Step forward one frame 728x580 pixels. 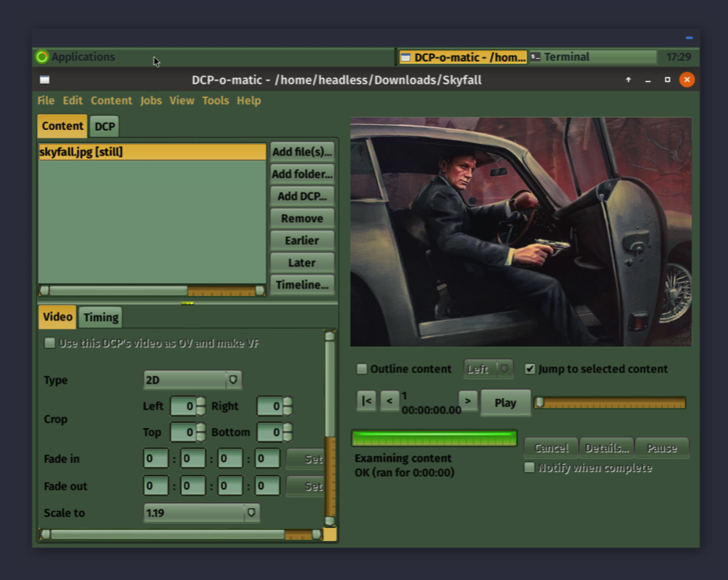[x=468, y=401]
